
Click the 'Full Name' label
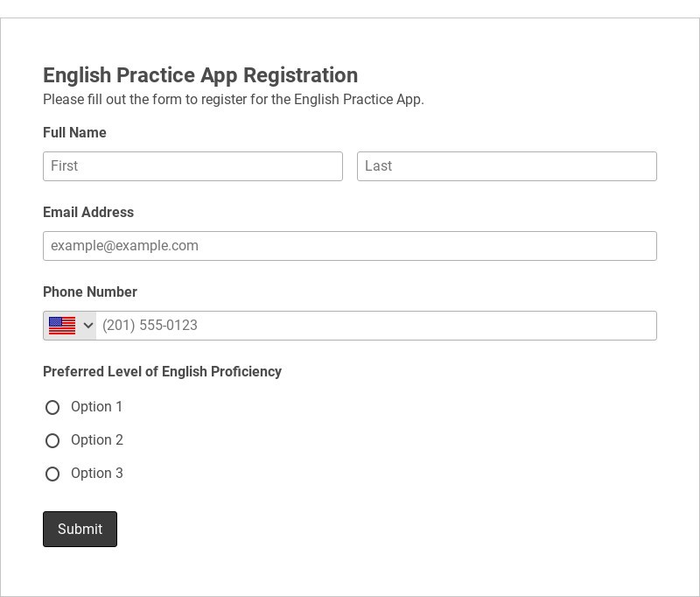click(74, 132)
